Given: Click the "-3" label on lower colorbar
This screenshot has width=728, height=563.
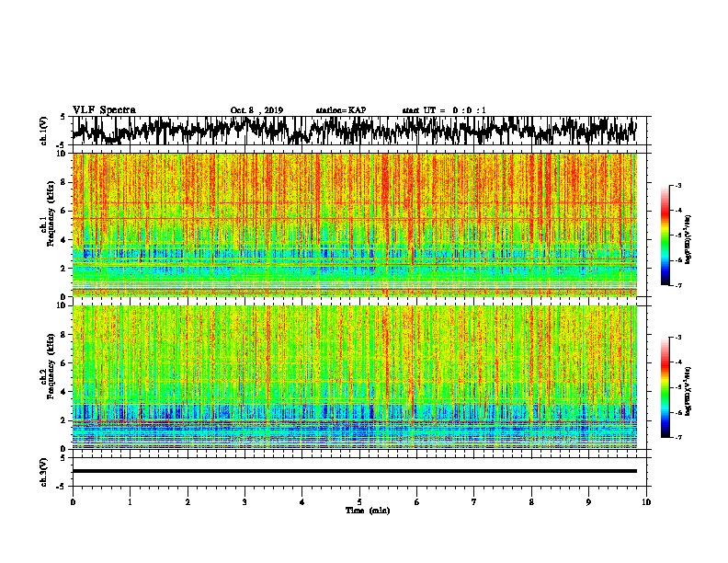Looking at the screenshot, I should coord(677,338).
